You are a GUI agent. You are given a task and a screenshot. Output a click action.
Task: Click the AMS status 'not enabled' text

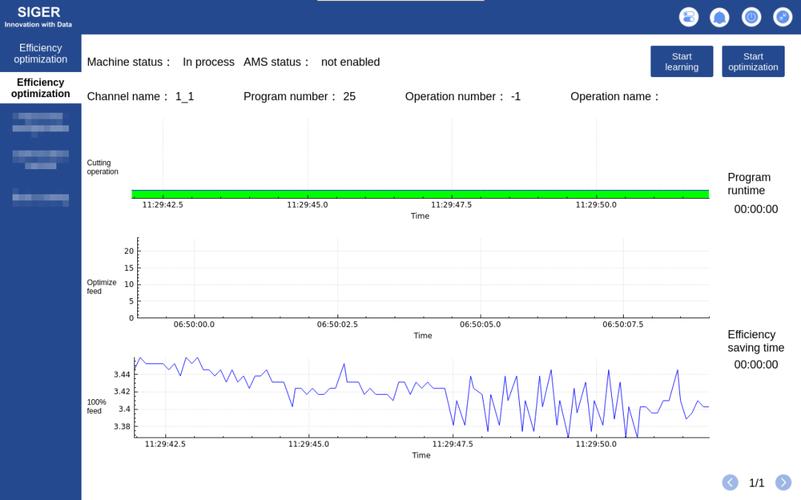[350, 62]
